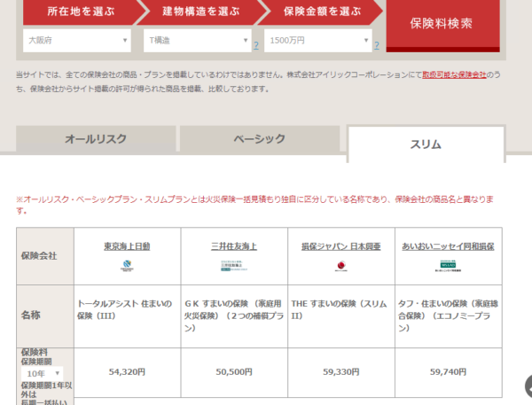Click the 所在地を選ぶ step header
532x405 pixels.
coord(81,12)
